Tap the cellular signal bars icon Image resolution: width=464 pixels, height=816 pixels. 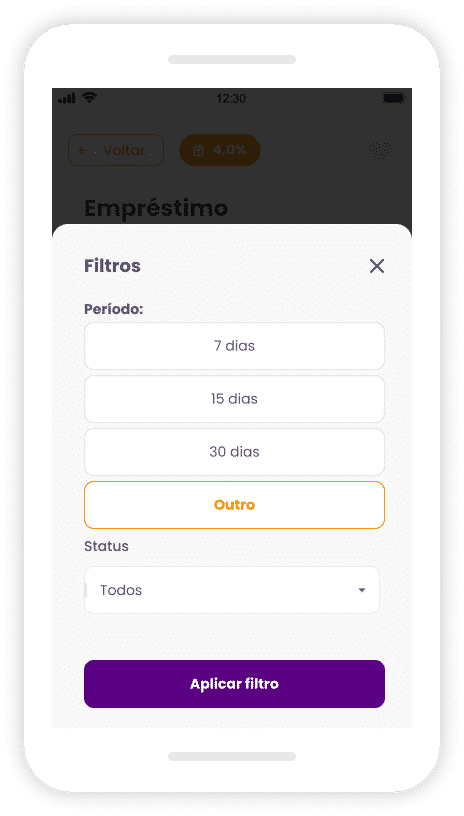[67, 98]
